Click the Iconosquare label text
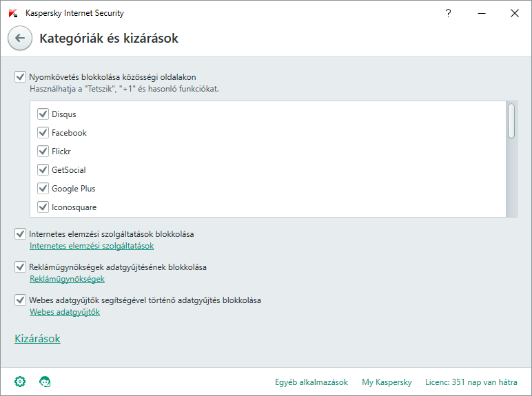The width and height of the screenshot is (532, 396). 74,207
